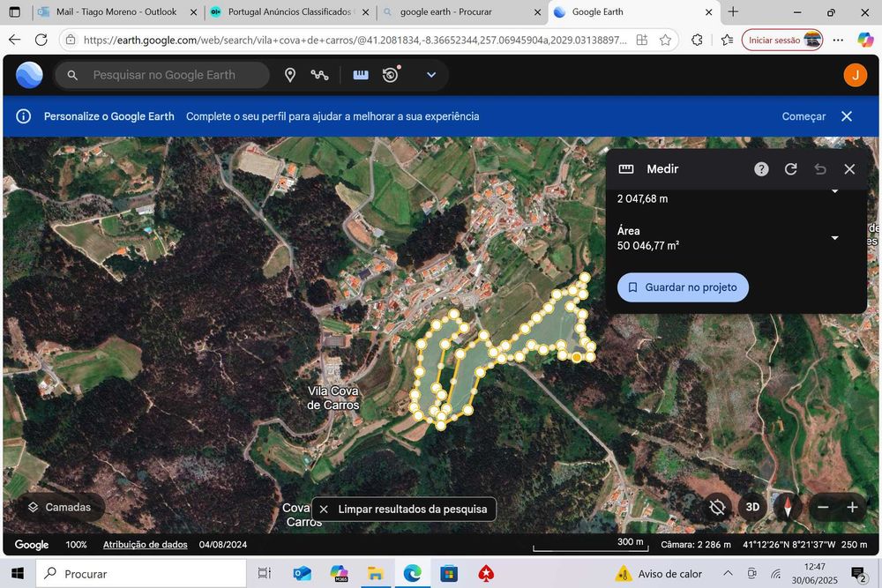Open File Explorer from the taskbar
The image size is (882, 588).
376,573
